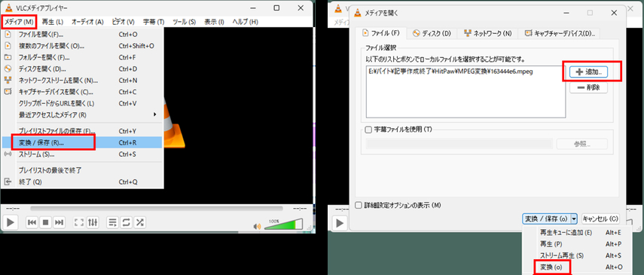Choose 終了 (Q) menu entry

point(82,182)
